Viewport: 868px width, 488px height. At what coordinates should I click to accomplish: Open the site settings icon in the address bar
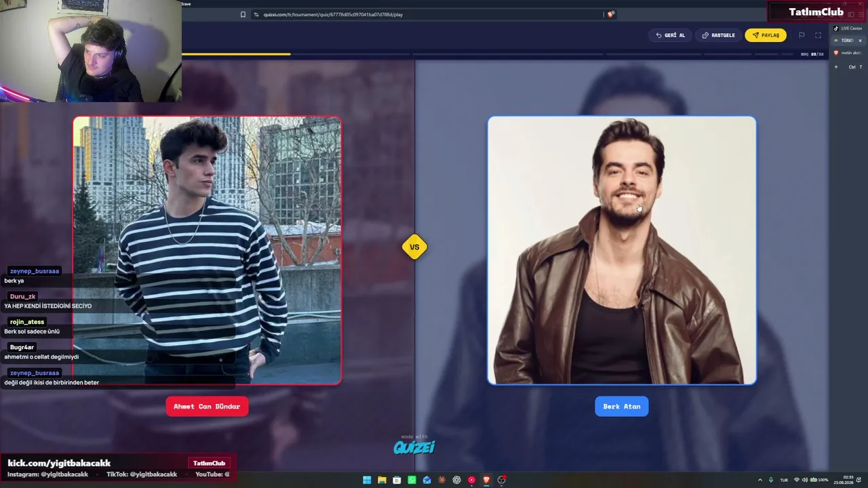(x=256, y=14)
